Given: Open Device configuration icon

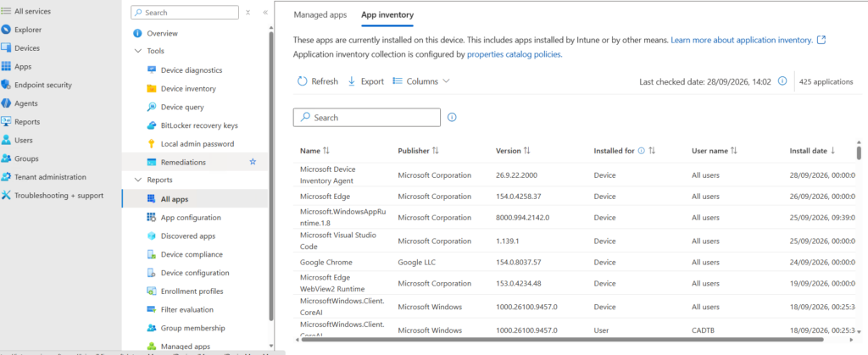Looking at the screenshot, I should [151, 273].
